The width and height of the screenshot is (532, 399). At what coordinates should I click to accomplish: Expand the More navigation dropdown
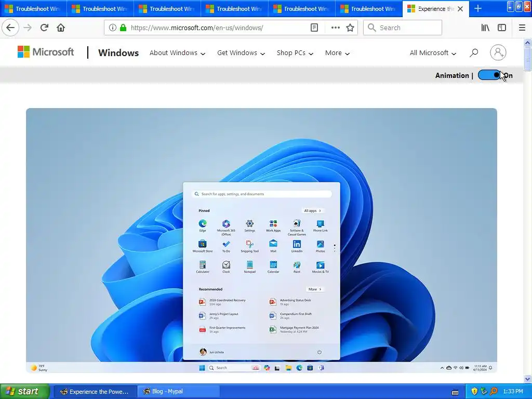(x=337, y=53)
